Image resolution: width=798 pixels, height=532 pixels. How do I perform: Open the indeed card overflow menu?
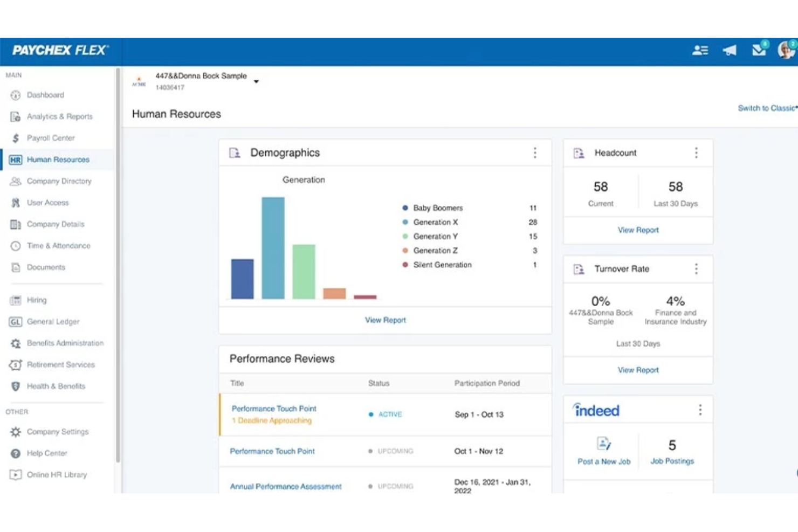700,410
